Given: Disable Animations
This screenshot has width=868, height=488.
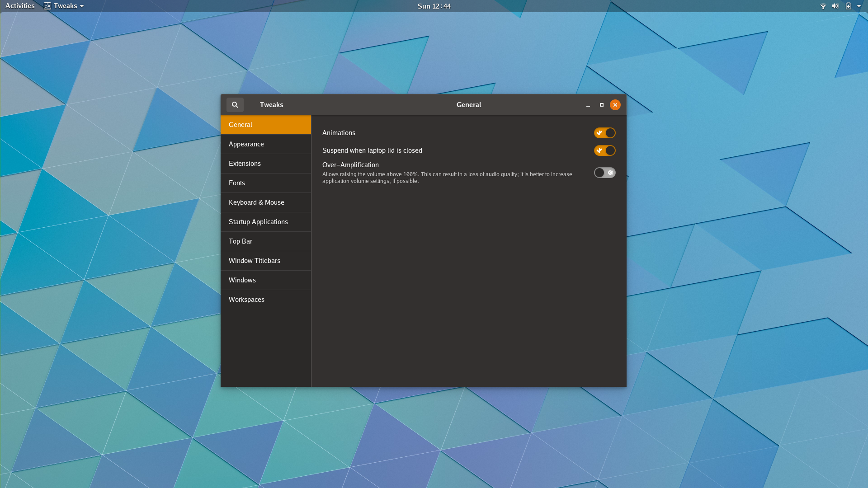Looking at the screenshot, I should (605, 133).
